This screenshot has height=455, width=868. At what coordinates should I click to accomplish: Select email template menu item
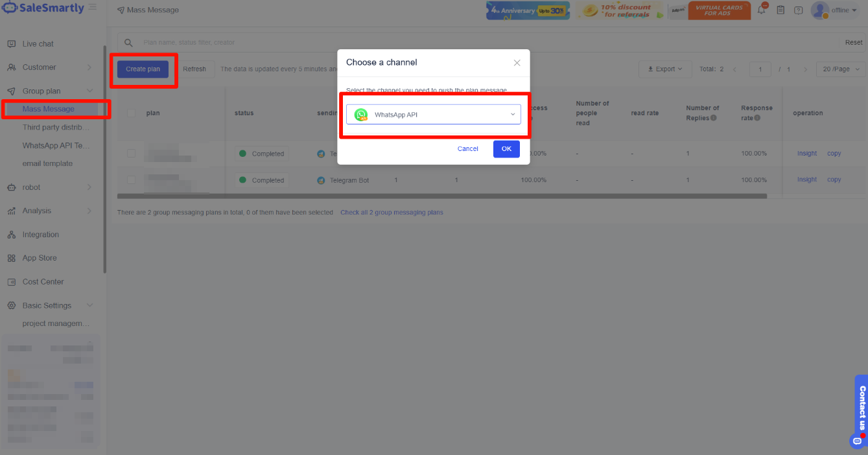pos(47,163)
